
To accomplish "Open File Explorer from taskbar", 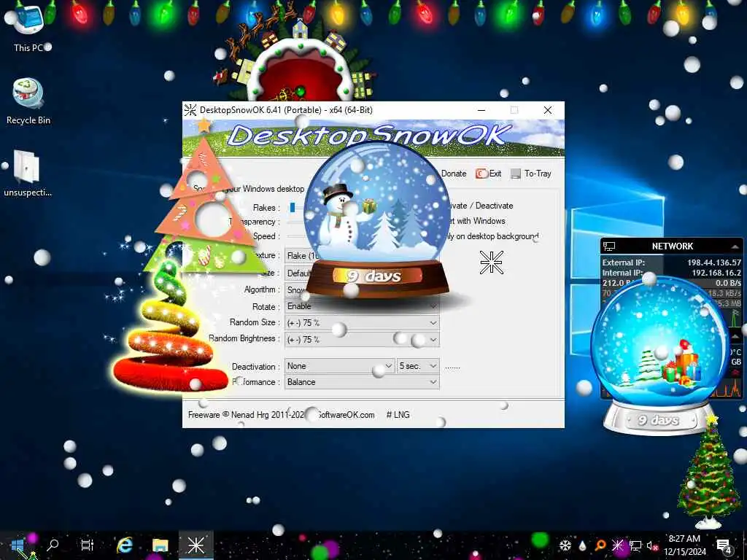I will (x=160, y=545).
